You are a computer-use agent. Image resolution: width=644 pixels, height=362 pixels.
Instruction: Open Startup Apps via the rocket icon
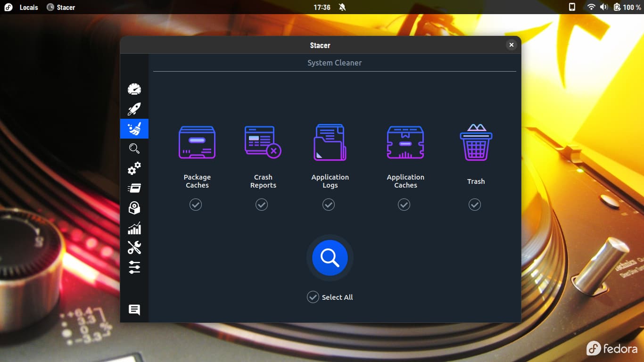coord(134,109)
